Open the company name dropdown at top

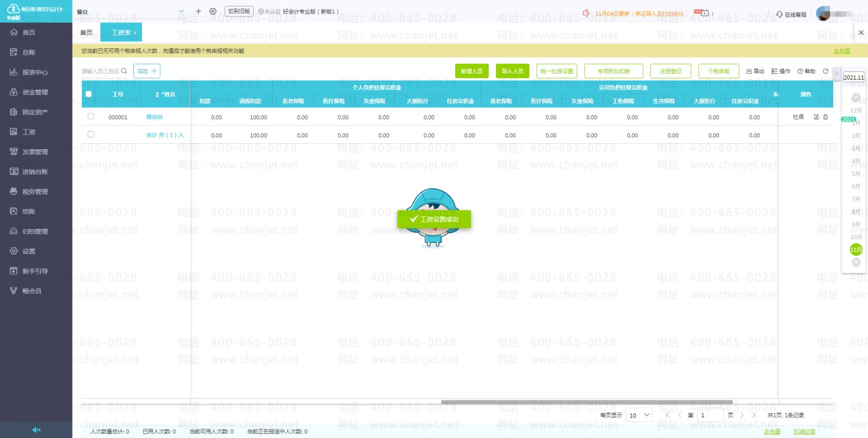[x=181, y=11]
